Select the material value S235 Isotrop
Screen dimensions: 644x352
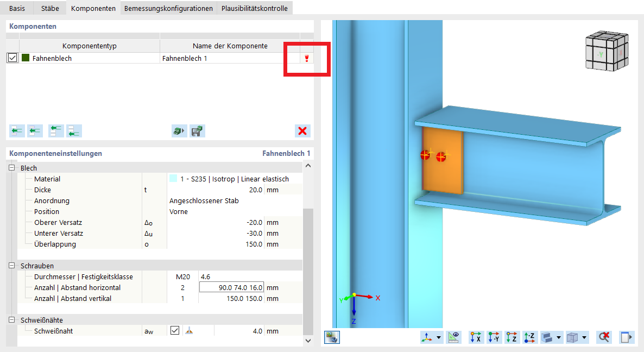tap(235, 179)
